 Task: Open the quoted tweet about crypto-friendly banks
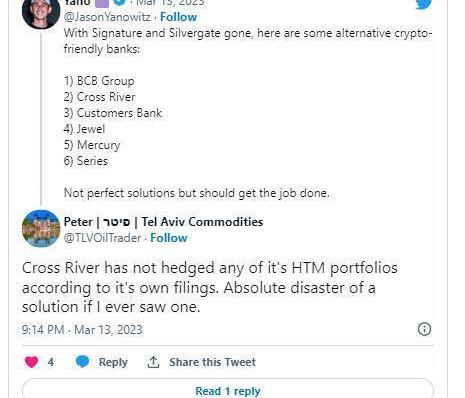click(x=248, y=113)
